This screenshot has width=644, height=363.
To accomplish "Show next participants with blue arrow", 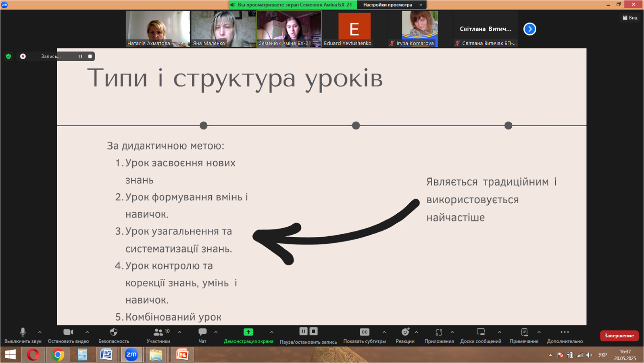I will pos(529,29).
